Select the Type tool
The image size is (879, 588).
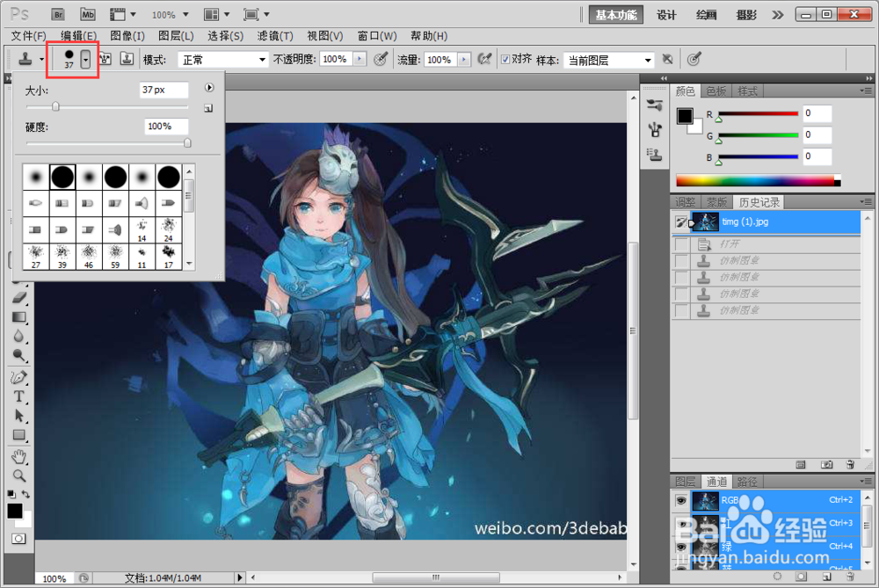(x=19, y=396)
